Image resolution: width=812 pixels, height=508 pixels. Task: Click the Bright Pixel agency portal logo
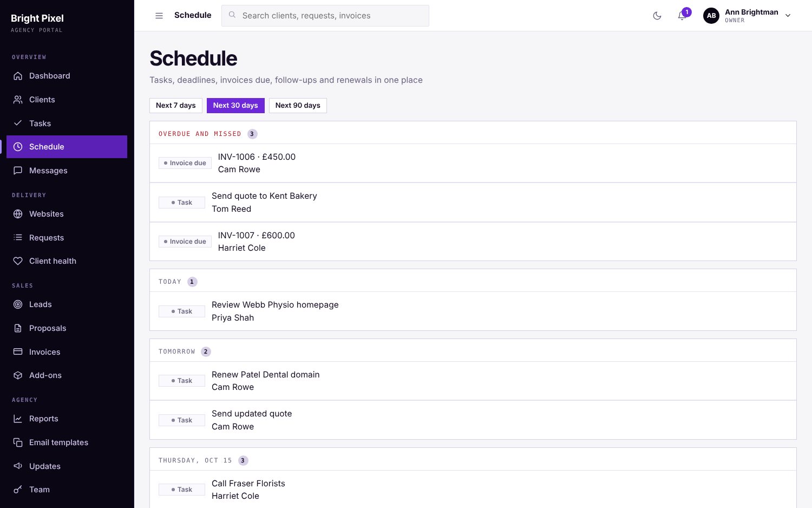37,23
